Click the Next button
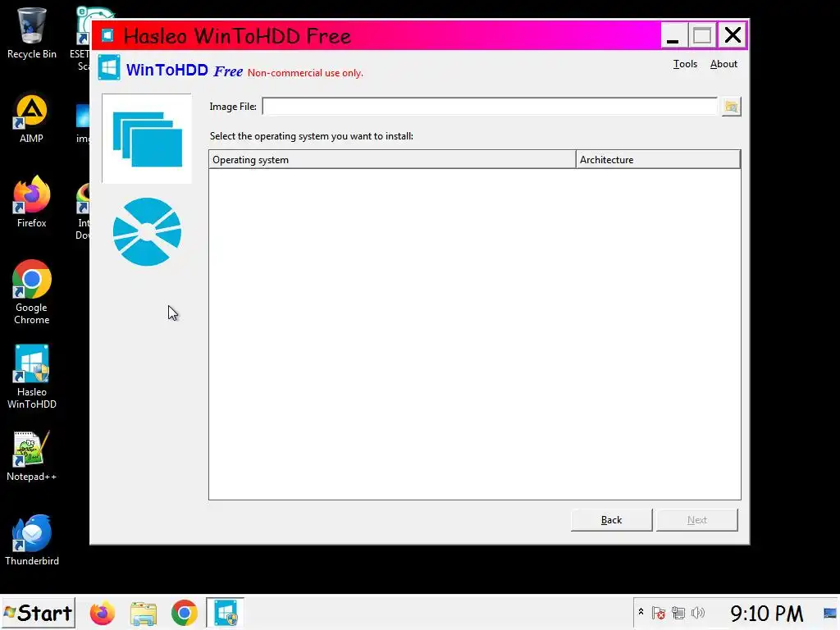Image resolution: width=840 pixels, height=630 pixels. click(697, 519)
